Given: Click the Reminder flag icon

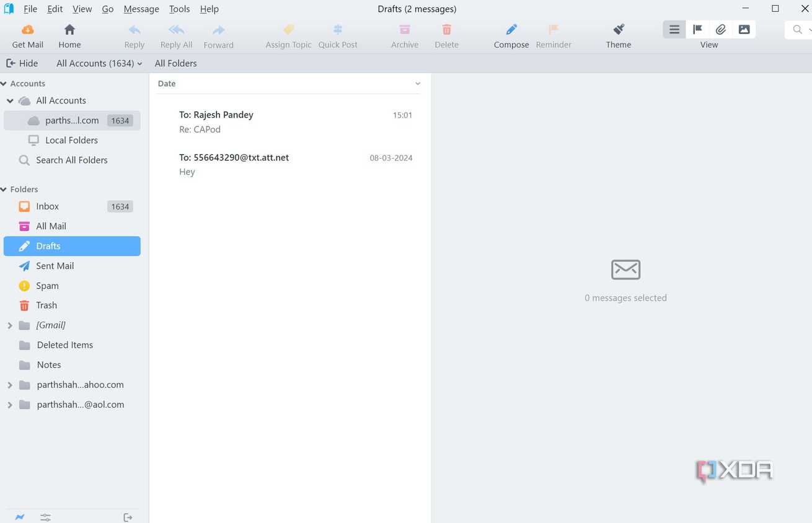Looking at the screenshot, I should (554, 30).
